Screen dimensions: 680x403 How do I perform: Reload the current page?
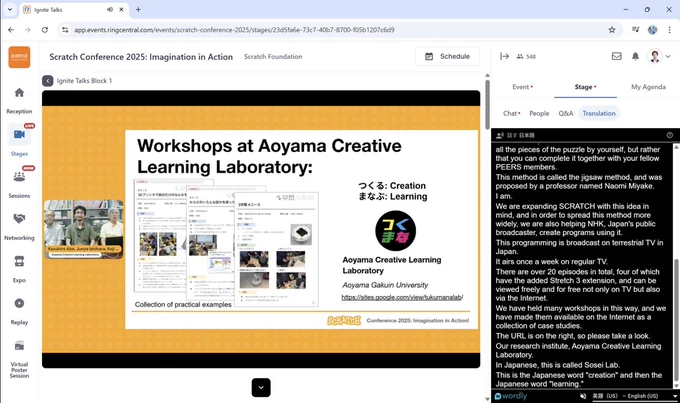click(45, 30)
